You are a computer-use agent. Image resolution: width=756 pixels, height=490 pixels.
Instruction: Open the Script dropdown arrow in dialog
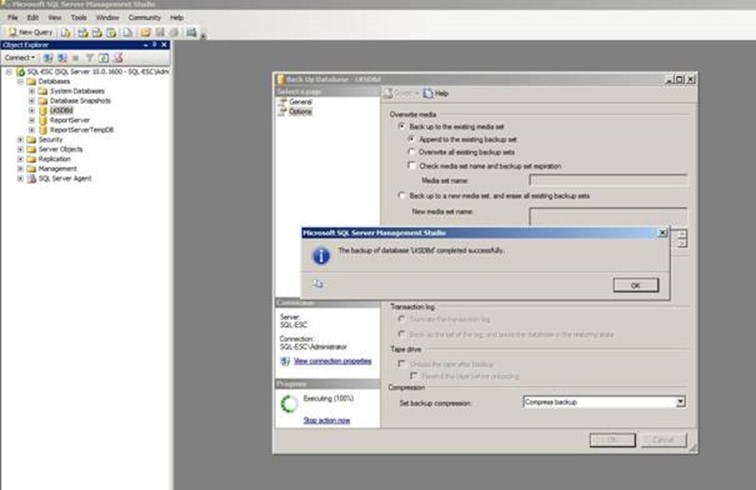417,93
